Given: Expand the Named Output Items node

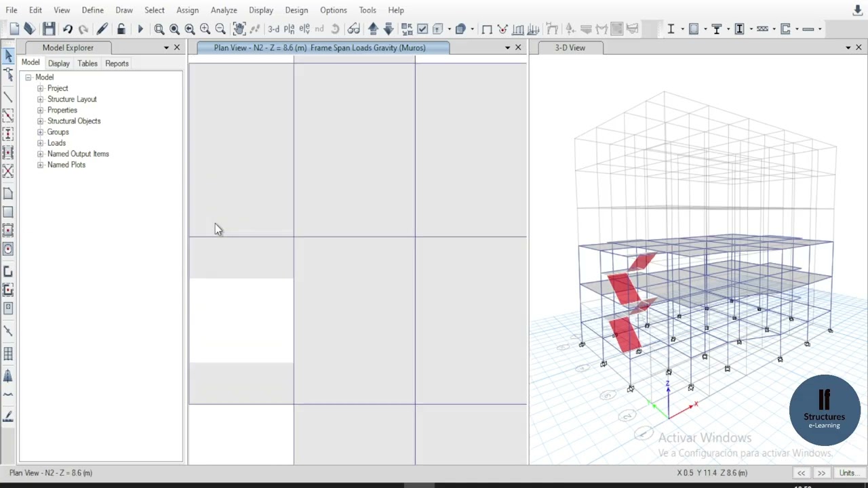Looking at the screenshot, I should click(x=40, y=154).
